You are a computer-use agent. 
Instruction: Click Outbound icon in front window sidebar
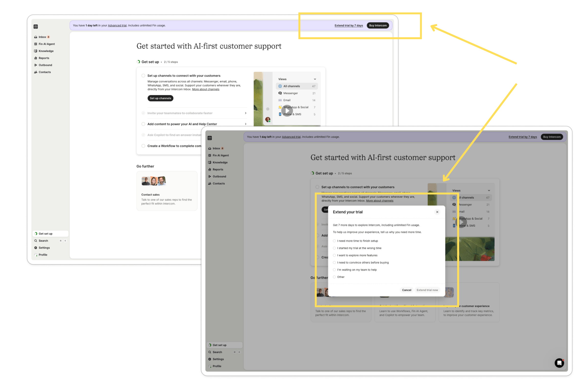pyautogui.click(x=209, y=176)
